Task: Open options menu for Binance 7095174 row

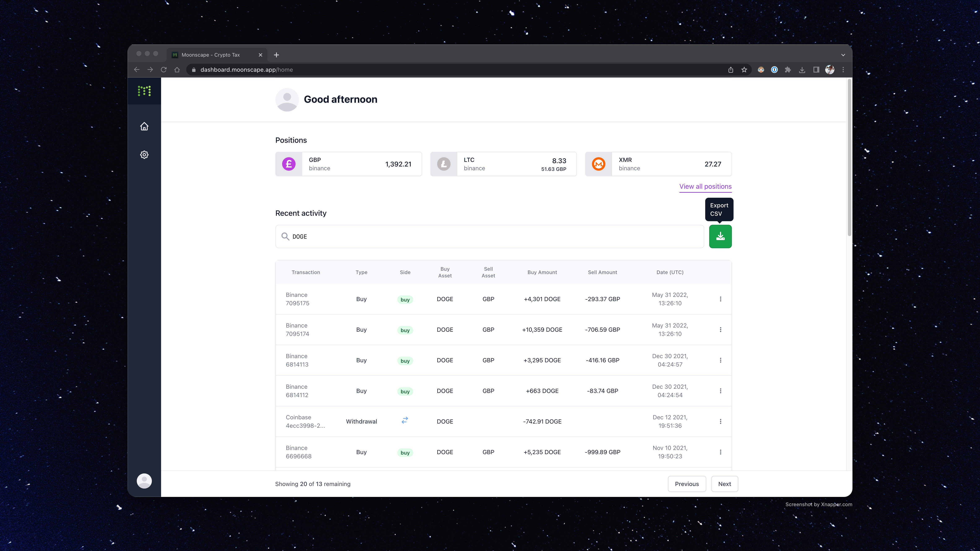Action: pyautogui.click(x=720, y=330)
